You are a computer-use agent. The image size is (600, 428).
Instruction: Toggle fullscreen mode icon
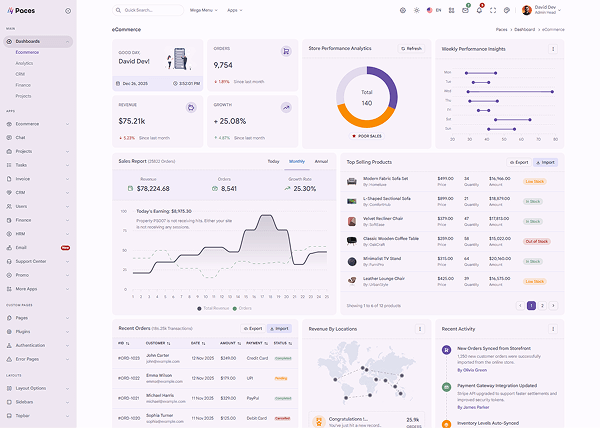pos(493,10)
